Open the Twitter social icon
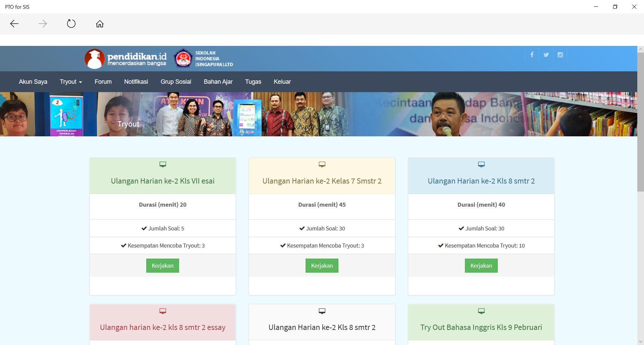Screen dimensions: 644x345 point(546,55)
